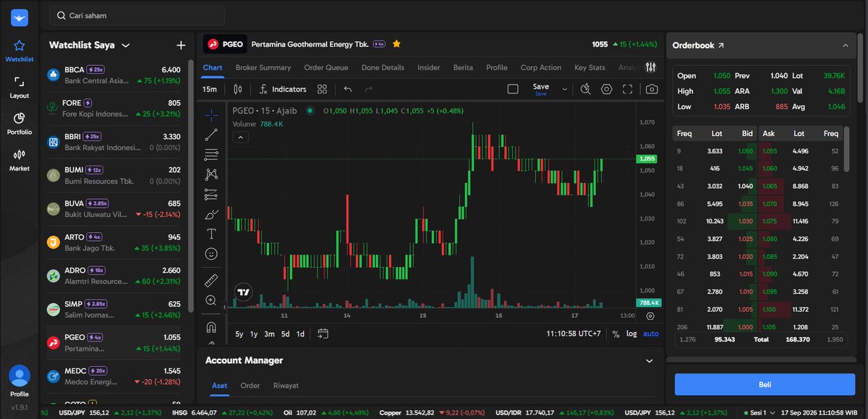Open the Broker Summary tab
The width and height of the screenshot is (868, 419).
[x=263, y=67]
